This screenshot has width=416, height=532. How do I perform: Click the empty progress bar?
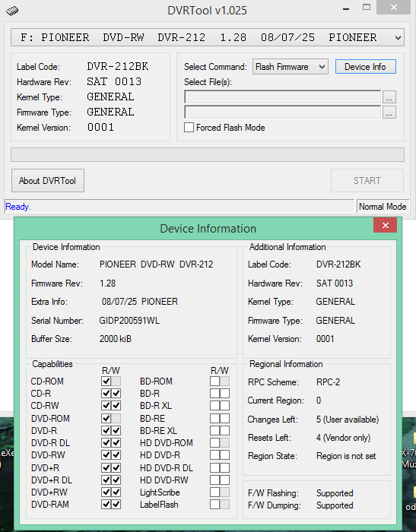point(208,155)
